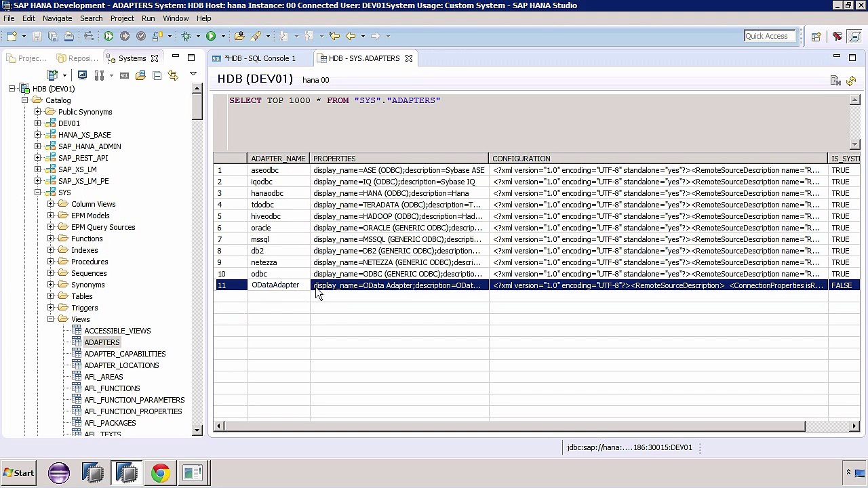Click the ADAPTER_NAME column header
This screenshot has width=868, height=488.
(x=279, y=159)
